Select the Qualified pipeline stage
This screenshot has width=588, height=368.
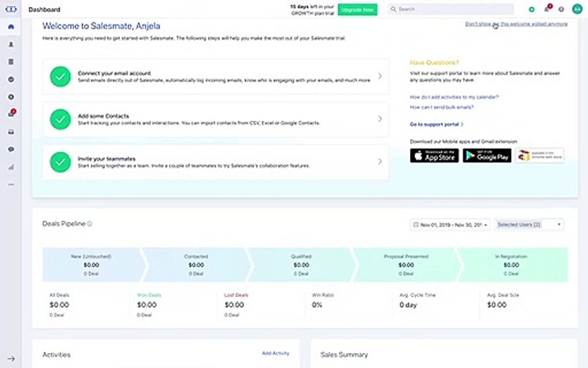(301, 265)
